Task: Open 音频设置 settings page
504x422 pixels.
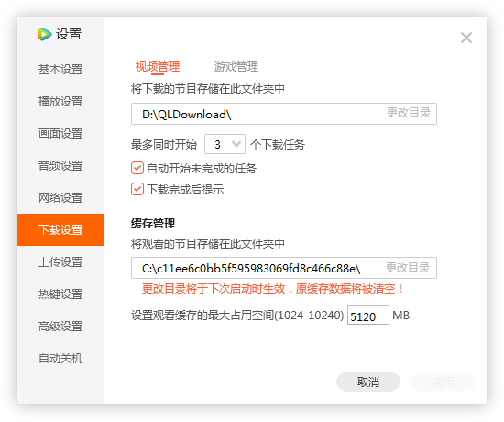Action: pyautogui.click(x=60, y=166)
